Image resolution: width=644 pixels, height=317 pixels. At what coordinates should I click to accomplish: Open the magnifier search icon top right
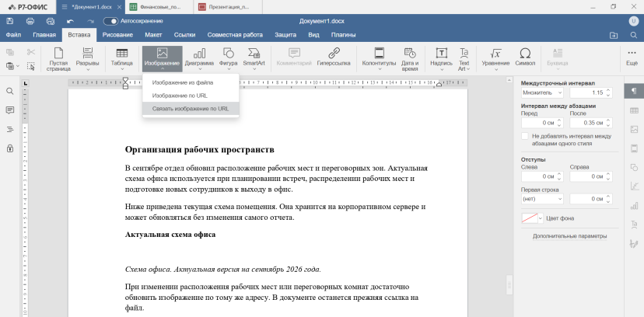pos(634,35)
